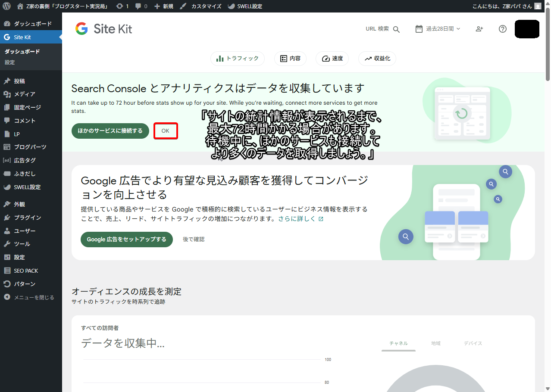Visit site Z家の裏側「ブログスタート実況局」

63,6
